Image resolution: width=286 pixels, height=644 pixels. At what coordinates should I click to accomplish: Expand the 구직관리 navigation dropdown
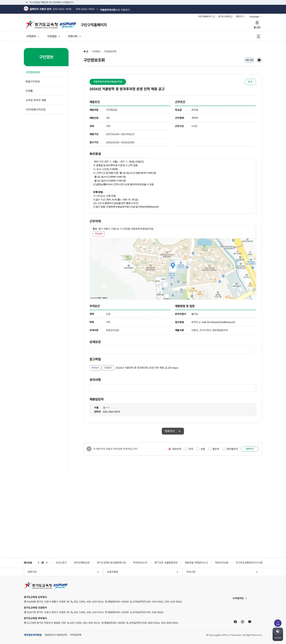pos(33,37)
